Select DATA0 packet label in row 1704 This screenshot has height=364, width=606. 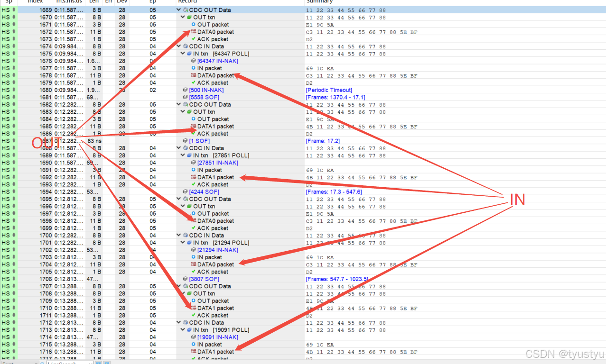tap(215, 264)
